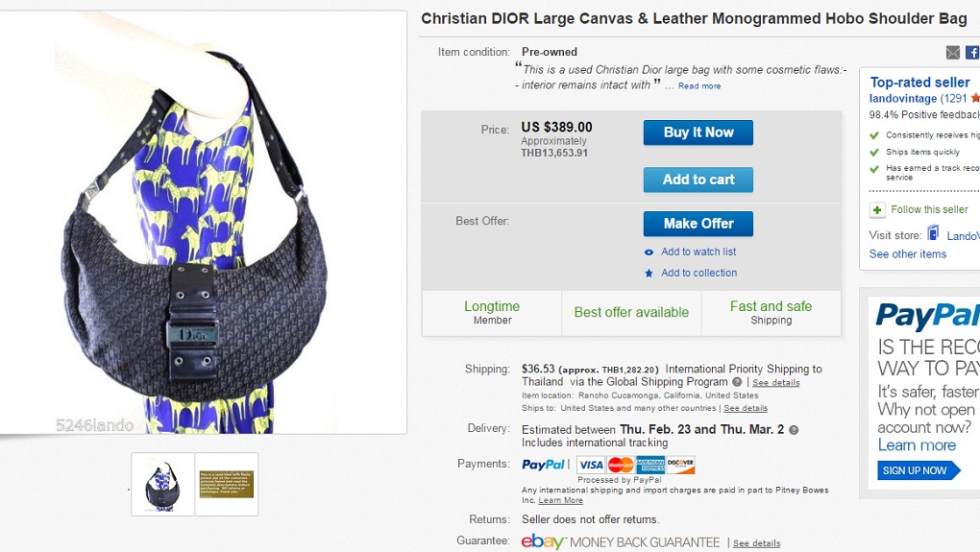Click PayPal Sign Up Now button
The height and width of the screenshot is (552, 980).
[x=919, y=470]
